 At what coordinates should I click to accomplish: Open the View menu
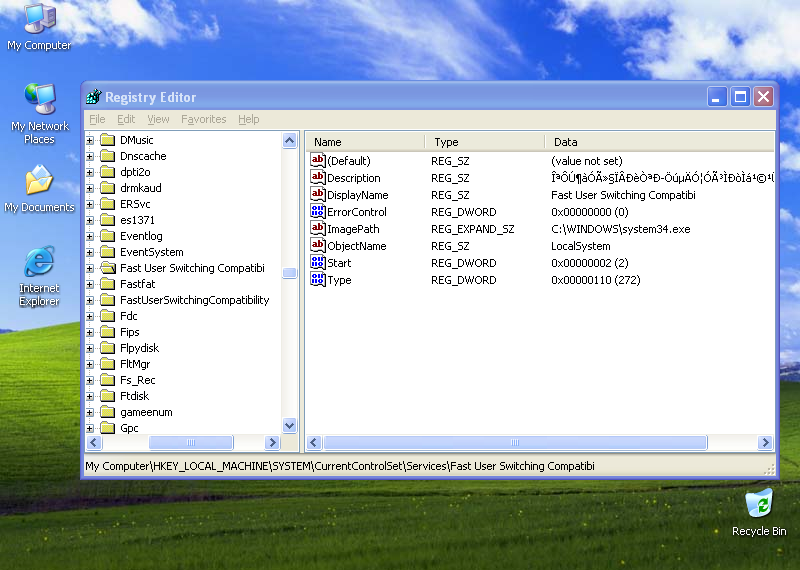(x=158, y=119)
